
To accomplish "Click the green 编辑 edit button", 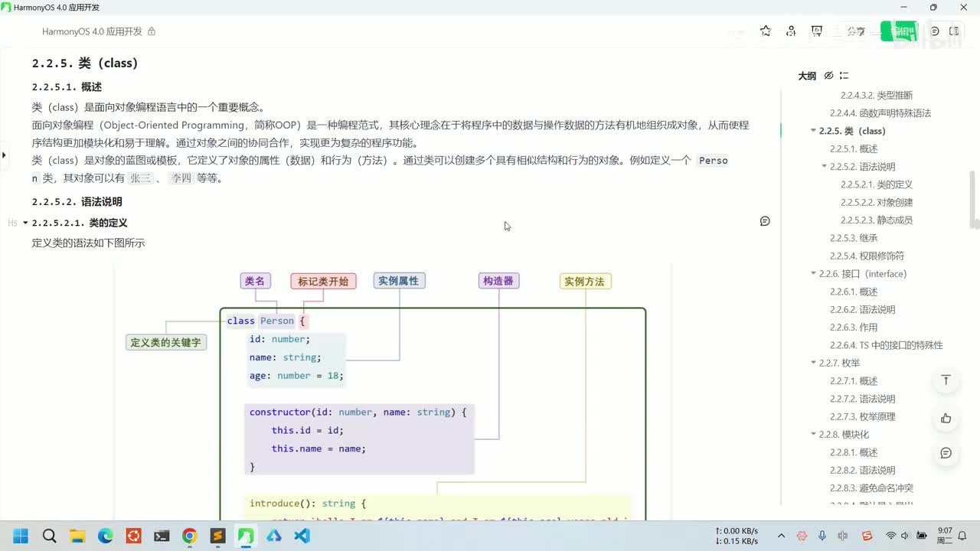I will [899, 31].
